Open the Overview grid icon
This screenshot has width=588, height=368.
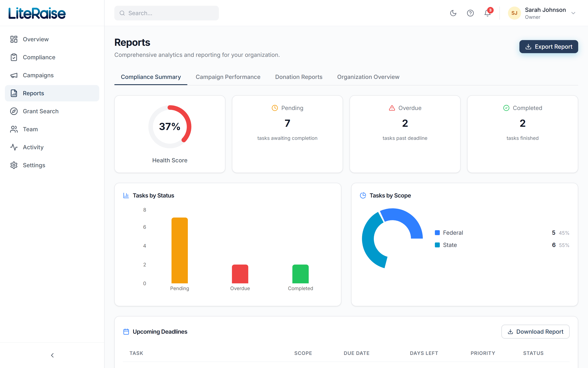pyautogui.click(x=14, y=39)
